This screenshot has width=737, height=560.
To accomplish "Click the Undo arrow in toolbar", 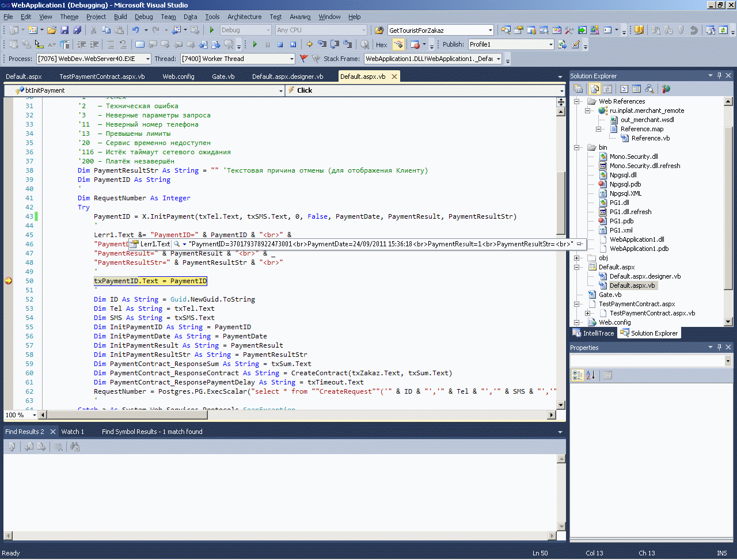I will [x=135, y=30].
